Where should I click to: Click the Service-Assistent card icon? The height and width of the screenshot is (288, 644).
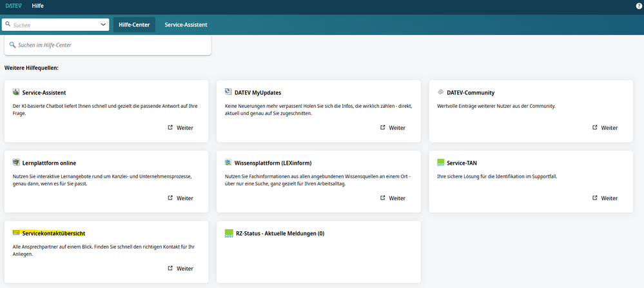pyautogui.click(x=16, y=92)
